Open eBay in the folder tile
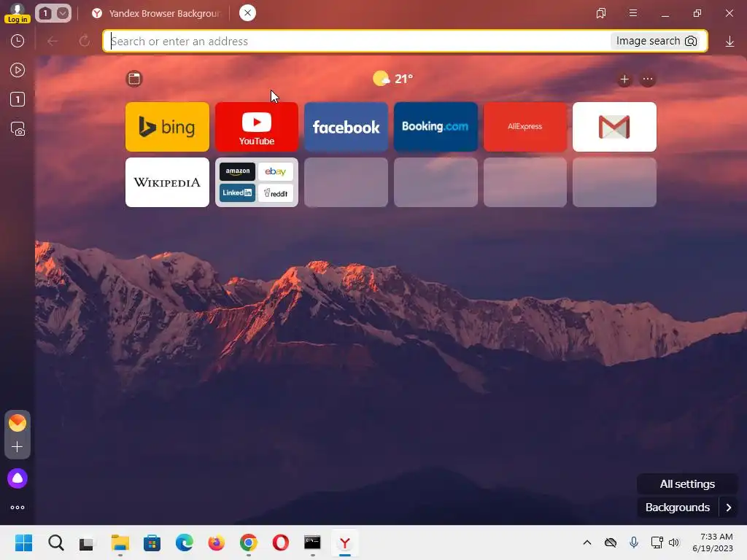Viewport: 747px width, 560px height. click(275, 171)
